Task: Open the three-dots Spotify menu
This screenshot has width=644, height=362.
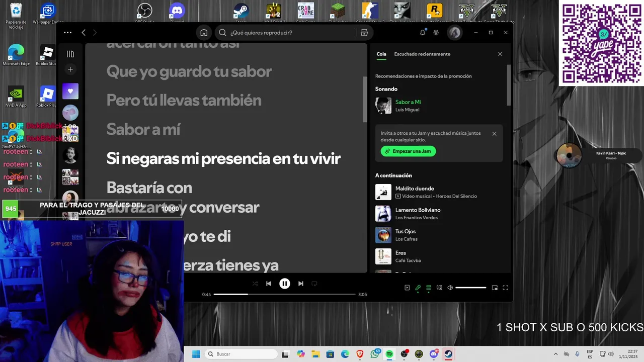Action: pyautogui.click(x=68, y=33)
